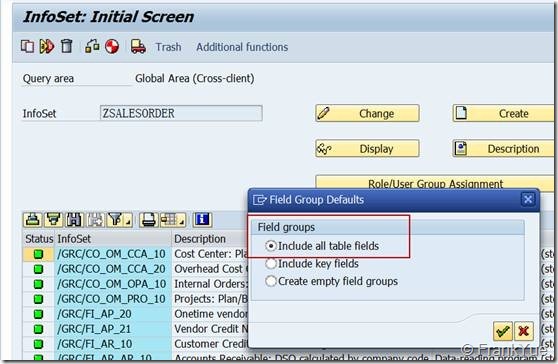Click the Transport truck icon
Viewport: 558px width, 364px height.
[x=138, y=46]
